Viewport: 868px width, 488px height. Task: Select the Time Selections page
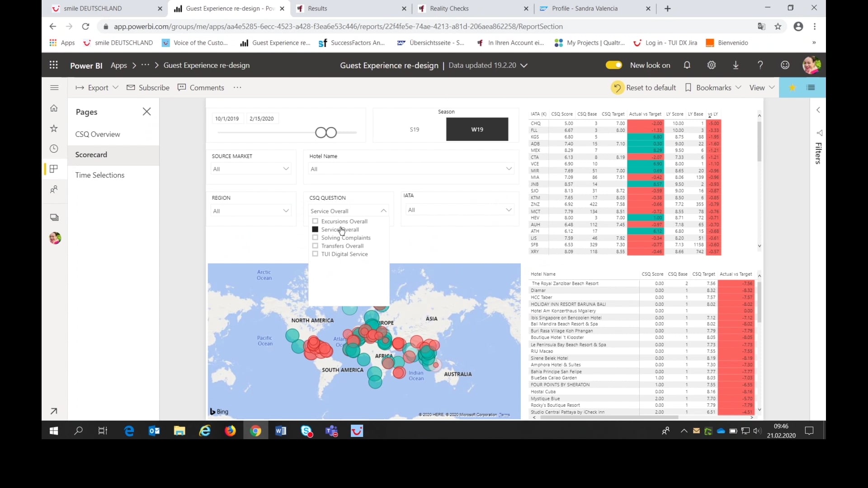pos(100,175)
